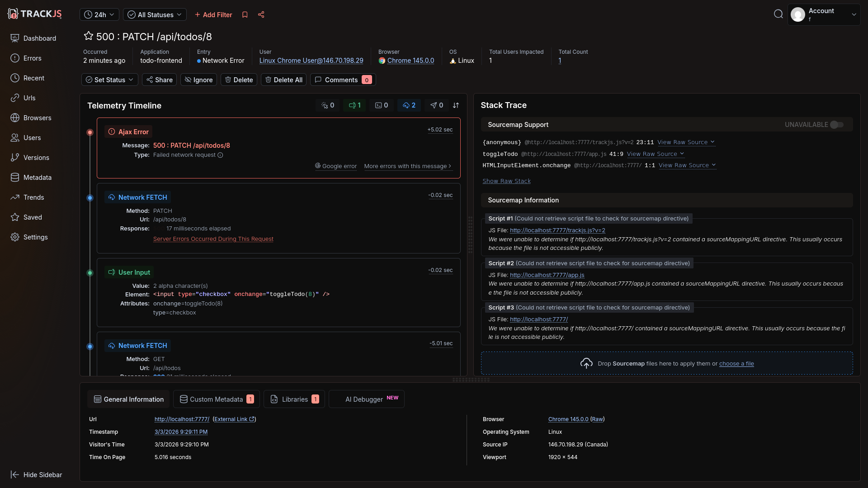Star this error as favorite

pos(88,36)
